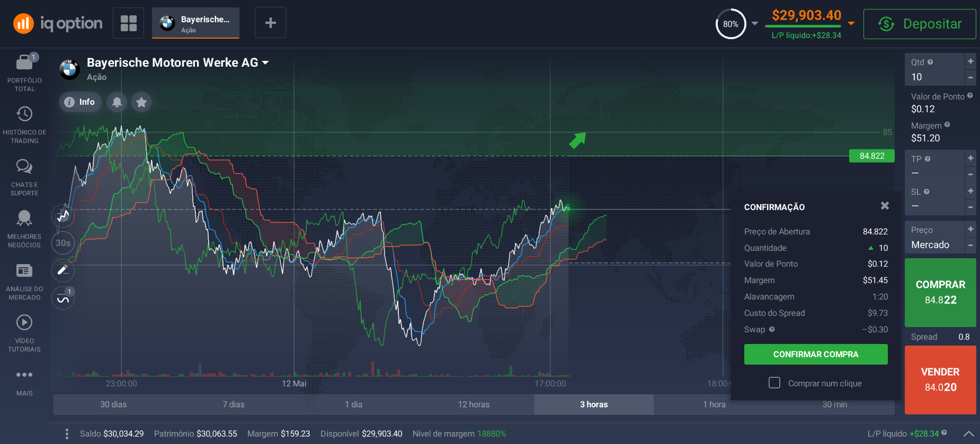Open Melhores Negócios leaderboard
The height and width of the screenshot is (444, 980).
tap(24, 229)
